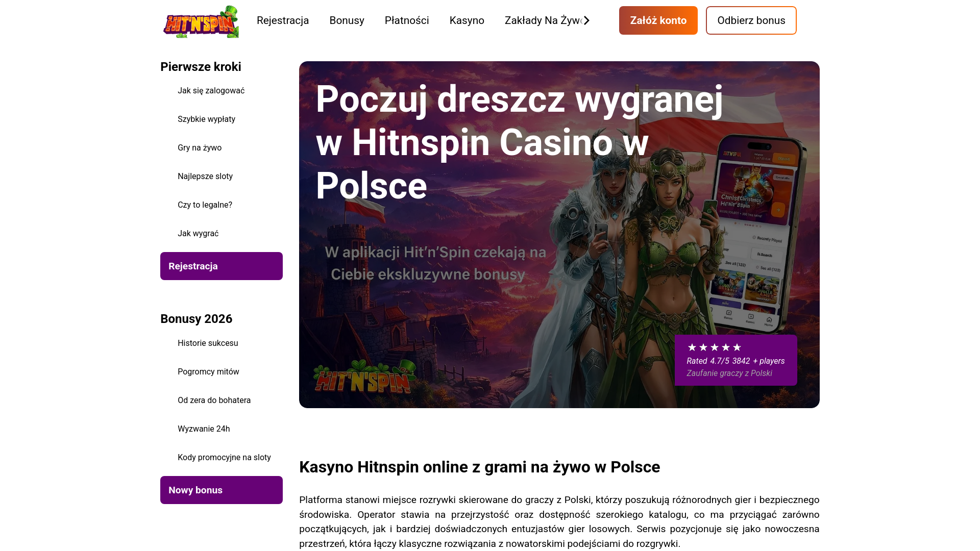The image size is (980, 551).
Task: Open the Bonusy menu item
Action: pos(347,20)
